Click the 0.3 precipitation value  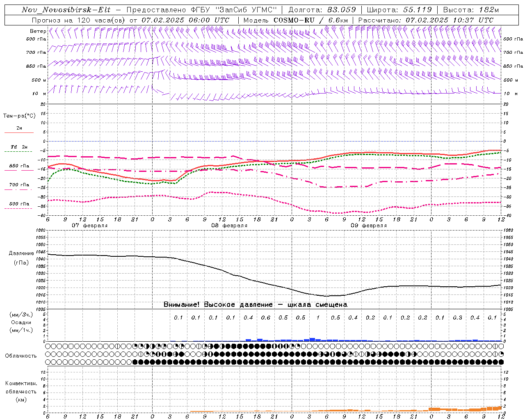[x=457, y=318]
